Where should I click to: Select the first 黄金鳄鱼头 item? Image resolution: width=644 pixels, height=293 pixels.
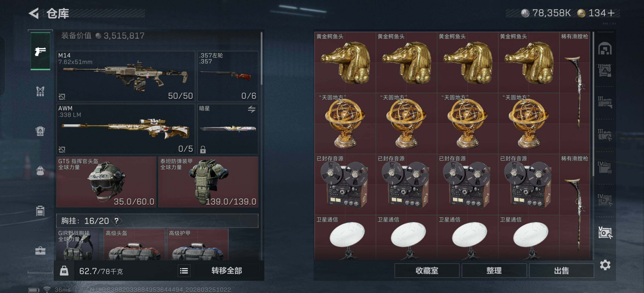tap(345, 62)
